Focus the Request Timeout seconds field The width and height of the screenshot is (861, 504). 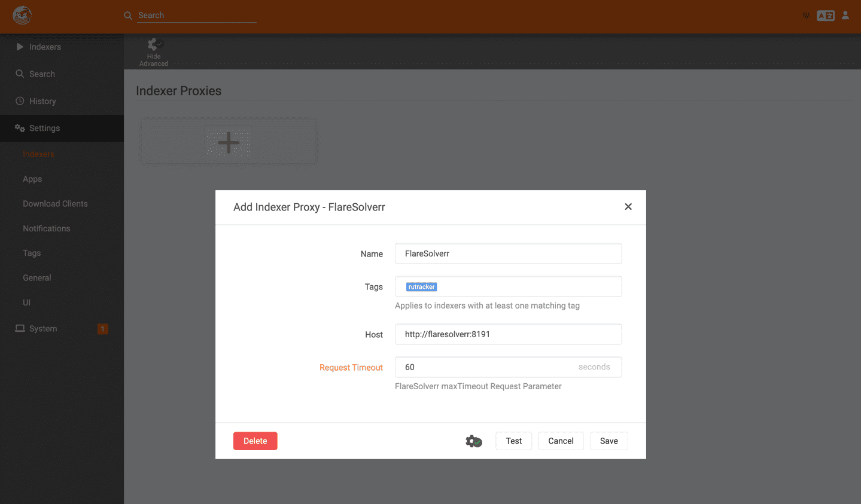[509, 367]
